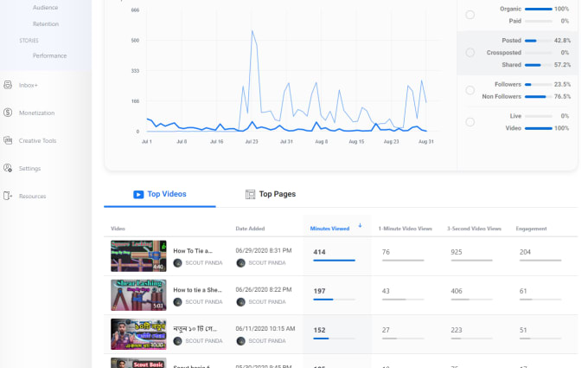Open the Creative Tools icon
Image resolution: width=588 pixels, height=368 pixels.
click(x=8, y=140)
